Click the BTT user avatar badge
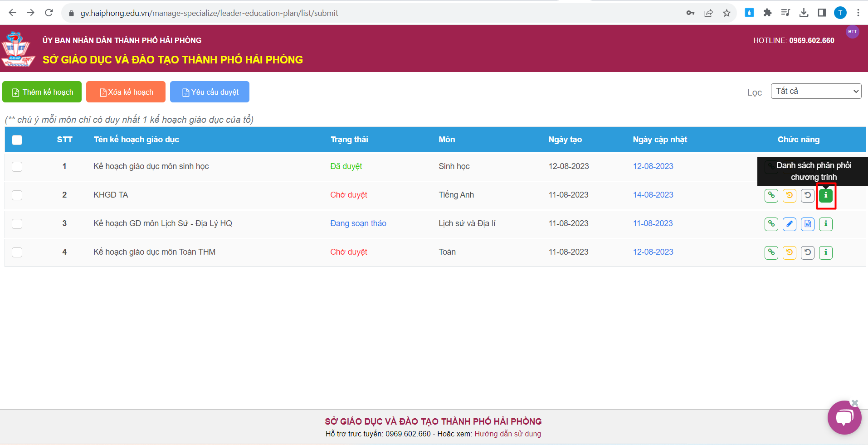868x445 pixels. (852, 32)
